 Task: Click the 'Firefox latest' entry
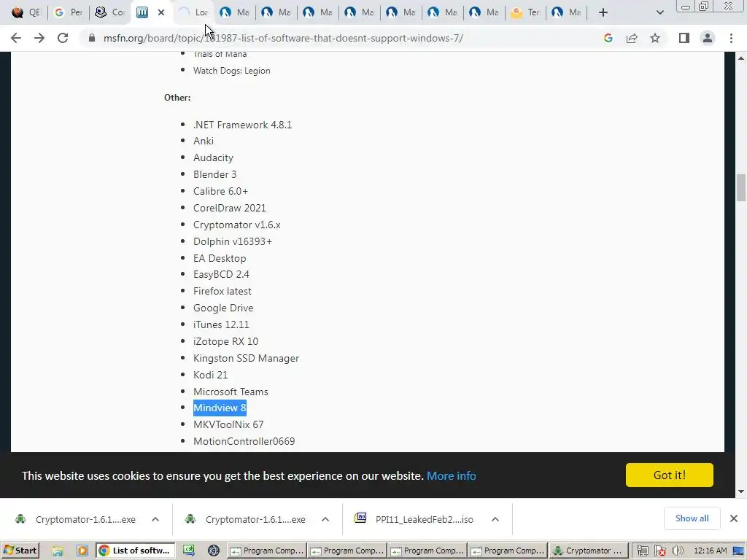(222, 291)
